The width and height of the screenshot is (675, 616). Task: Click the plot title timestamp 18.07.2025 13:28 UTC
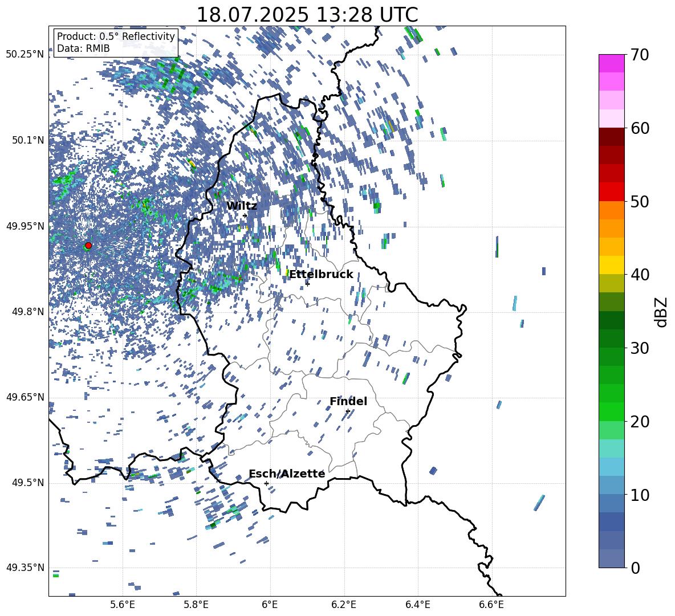coord(307,15)
